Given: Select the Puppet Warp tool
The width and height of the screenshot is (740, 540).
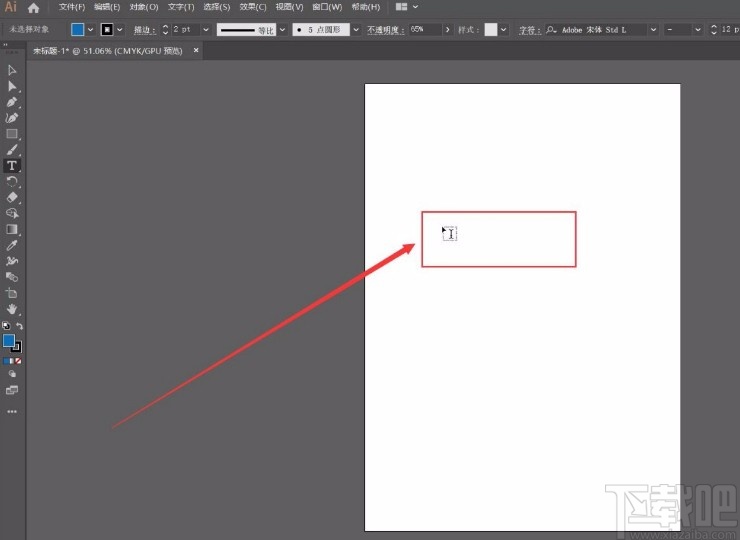Looking at the screenshot, I should pyautogui.click(x=12, y=261).
